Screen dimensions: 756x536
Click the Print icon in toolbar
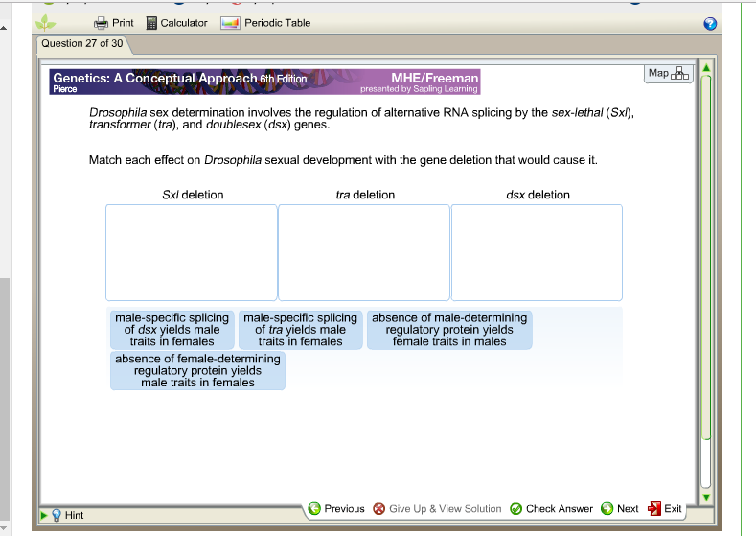tap(101, 23)
